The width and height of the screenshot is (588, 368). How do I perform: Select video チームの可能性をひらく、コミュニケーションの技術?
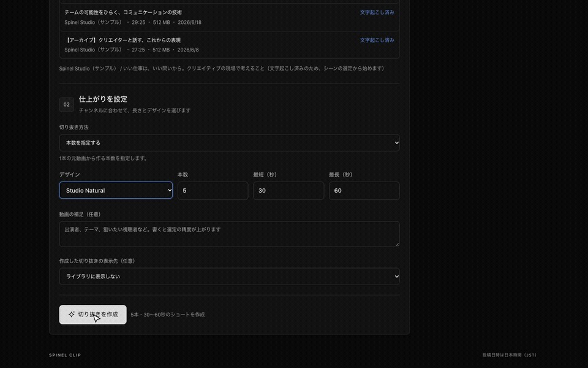[x=229, y=17]
